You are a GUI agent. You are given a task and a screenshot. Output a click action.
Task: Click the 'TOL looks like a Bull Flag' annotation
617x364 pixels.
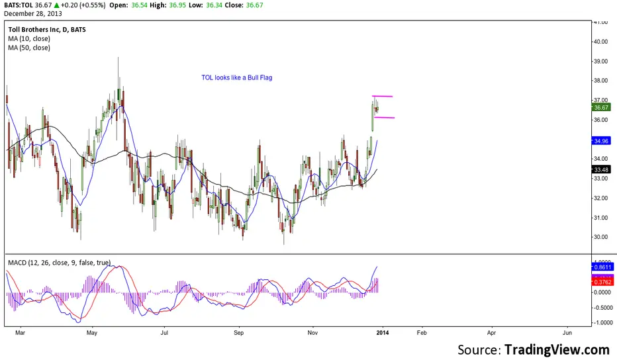tap(237, 77)
